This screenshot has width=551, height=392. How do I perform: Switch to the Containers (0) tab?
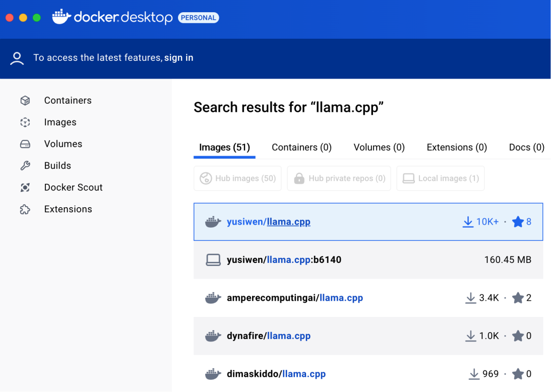(x=302, y=148)
